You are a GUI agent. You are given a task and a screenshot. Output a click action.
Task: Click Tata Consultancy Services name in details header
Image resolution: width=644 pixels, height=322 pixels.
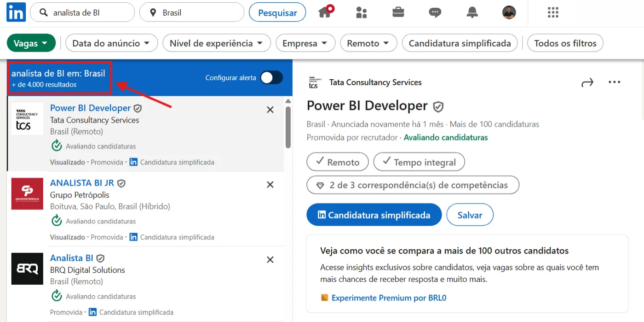[x=375, y=82]
